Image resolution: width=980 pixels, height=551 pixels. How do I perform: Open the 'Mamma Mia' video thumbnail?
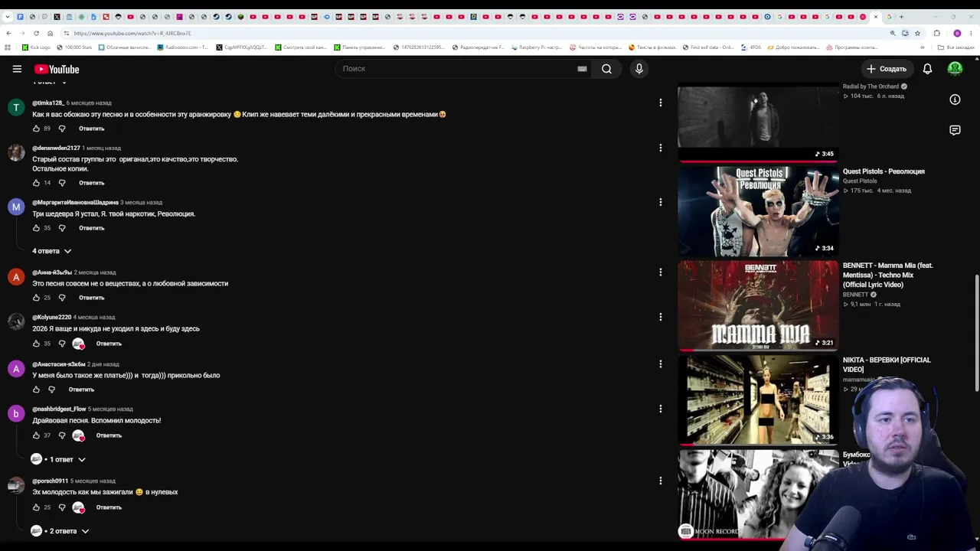tap(758, 305)
